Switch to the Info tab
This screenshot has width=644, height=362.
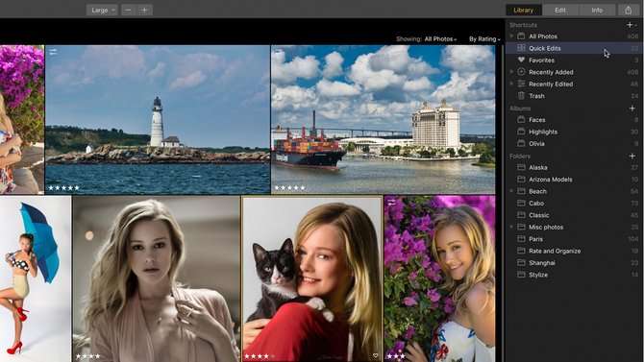pos(597,11)
